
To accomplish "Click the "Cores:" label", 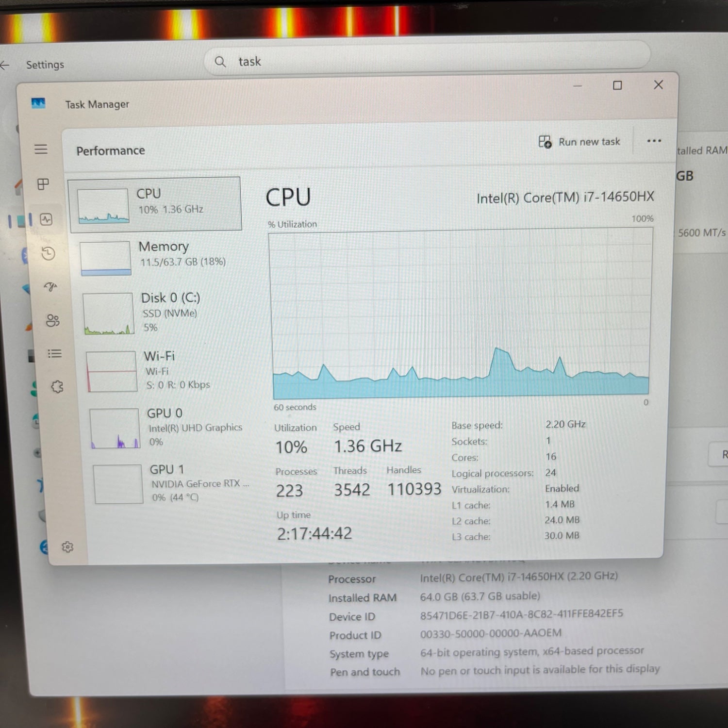I will (x=465, y=457).
